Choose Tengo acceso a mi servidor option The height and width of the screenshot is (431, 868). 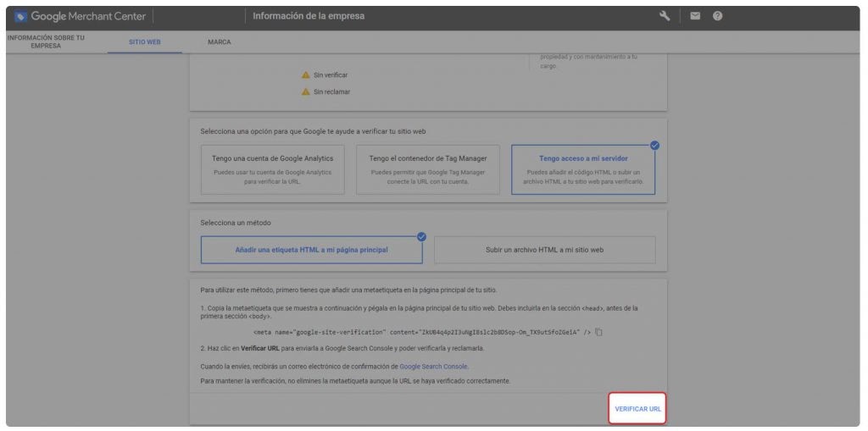[x=583, y=170]
